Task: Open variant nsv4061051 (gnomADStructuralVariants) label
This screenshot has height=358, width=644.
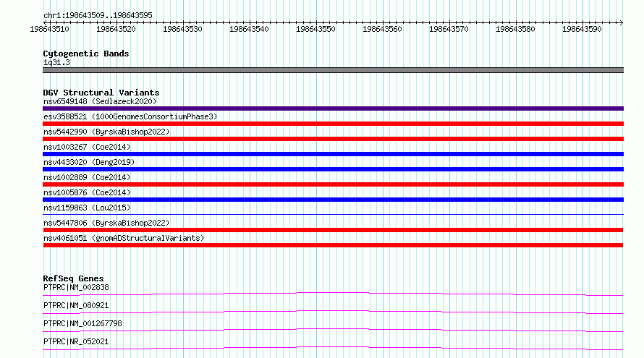Action: 124,238
